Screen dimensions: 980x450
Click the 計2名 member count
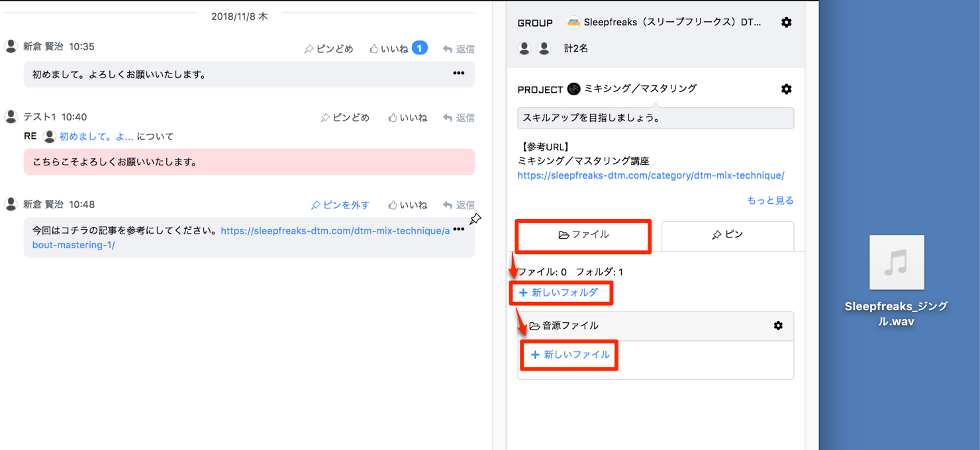575,48
